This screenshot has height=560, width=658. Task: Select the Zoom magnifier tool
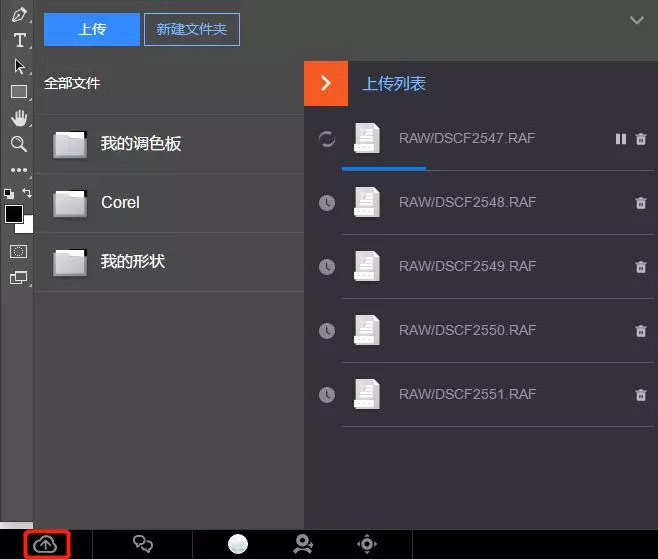pyautogui.click(x=19, y=144)
